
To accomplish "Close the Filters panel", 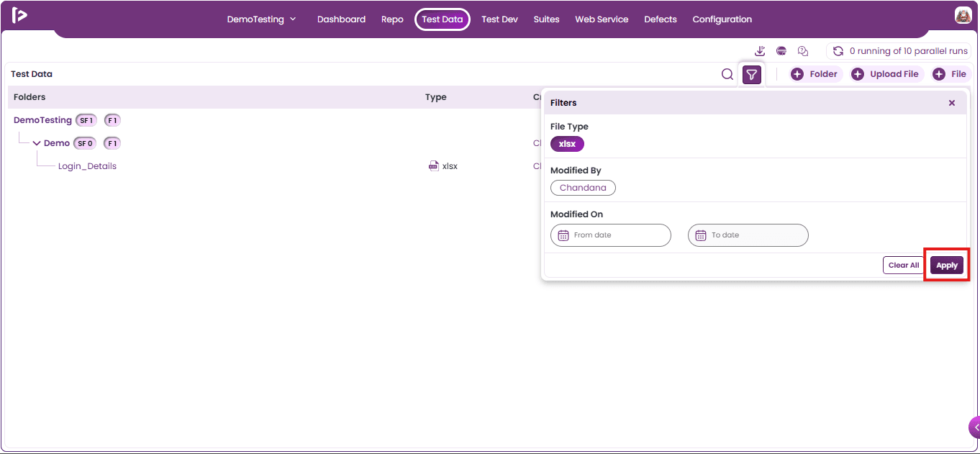I will (952, 103).
